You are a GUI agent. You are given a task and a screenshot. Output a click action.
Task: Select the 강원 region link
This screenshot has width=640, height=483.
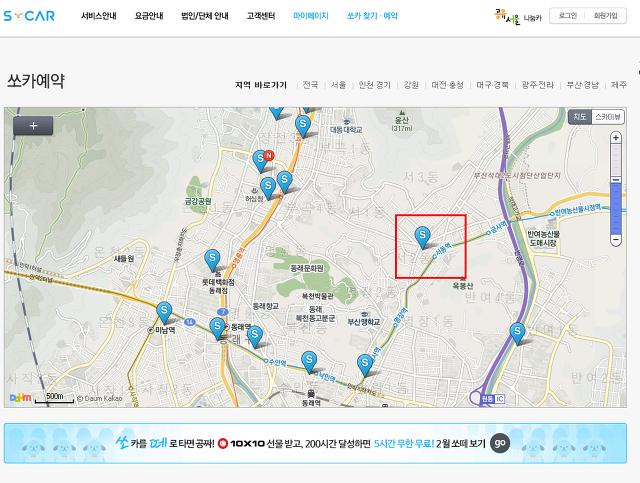[411, 85]
